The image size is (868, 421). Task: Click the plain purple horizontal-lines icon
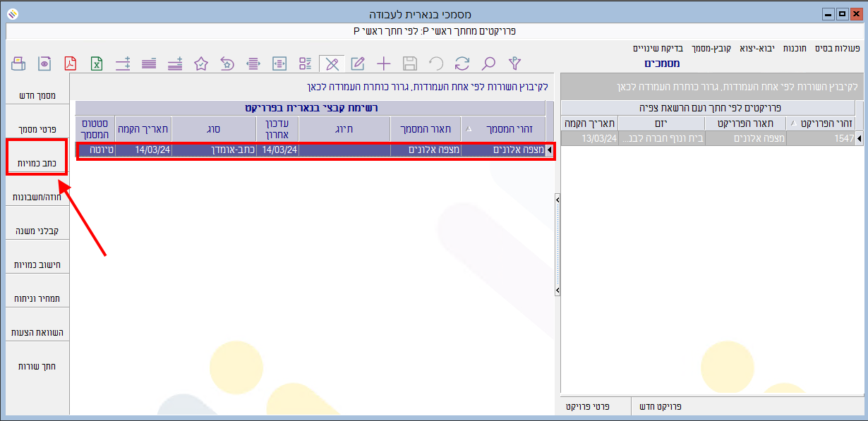pyautogui.click(x=149, y=63)
